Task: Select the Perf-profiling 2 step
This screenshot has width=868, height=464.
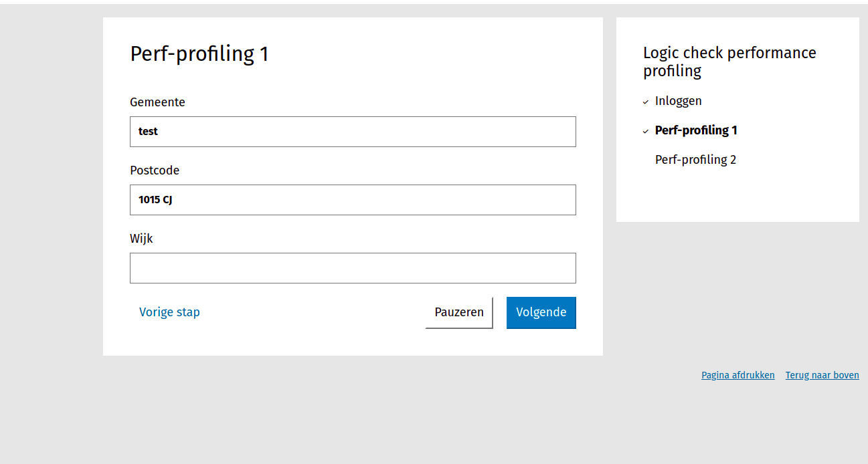Action: [695, 159]
